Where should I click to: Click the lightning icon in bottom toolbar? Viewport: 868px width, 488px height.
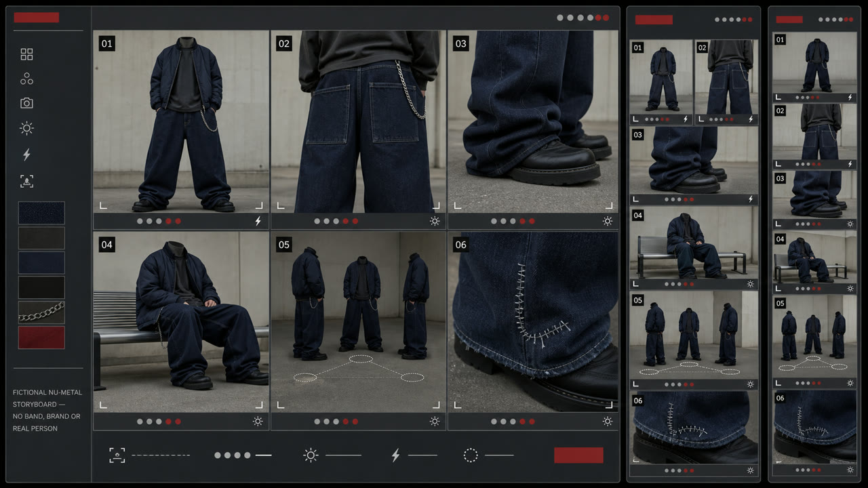(396, 455)
